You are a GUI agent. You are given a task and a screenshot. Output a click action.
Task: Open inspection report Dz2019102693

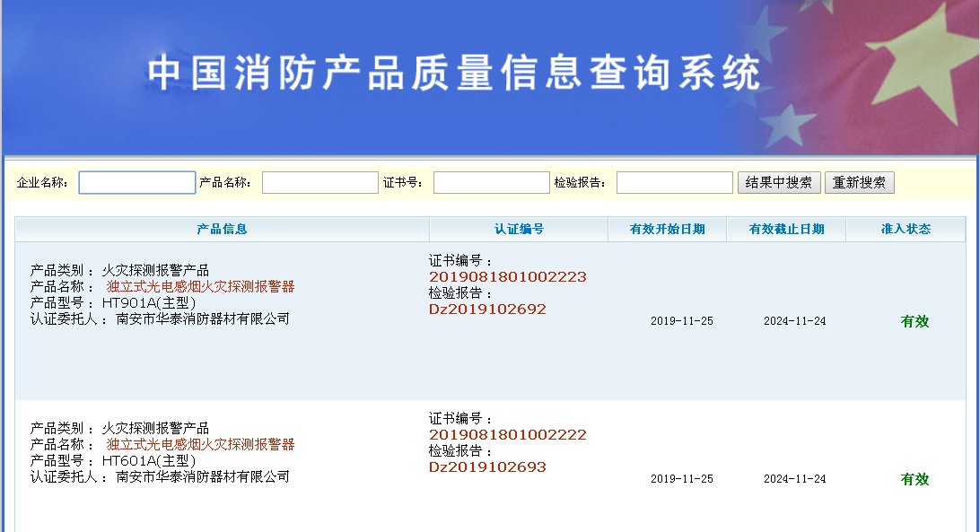[x=487, y=467]
